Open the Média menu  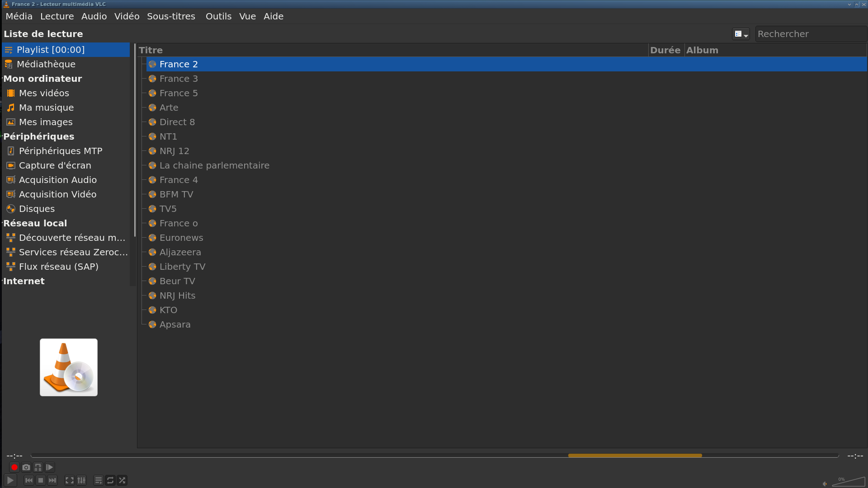(x=19, y=16)
